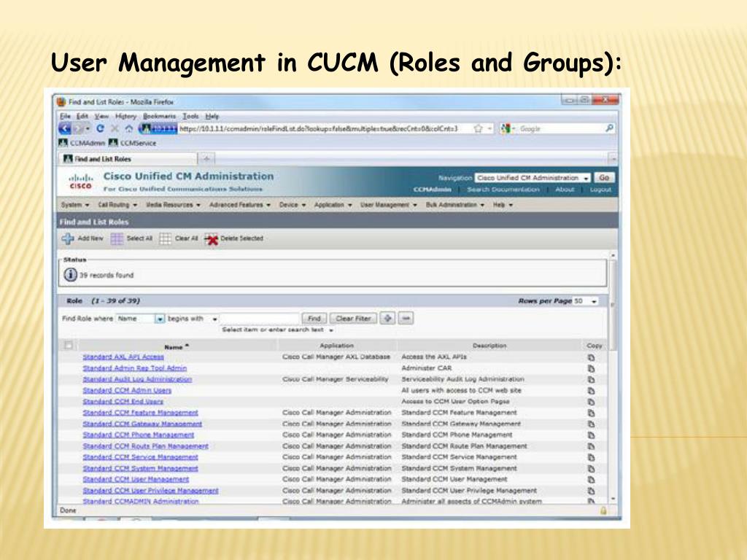Open the Media Resources dropdown menu
The height and width of the screenshot is (560, 747).
point(173,205)
